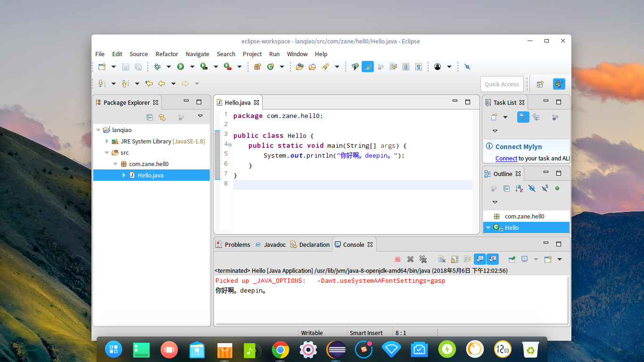Toggle Hide Fields in Outline view
The width and height of the screenshot is (644, 362).
532,188
